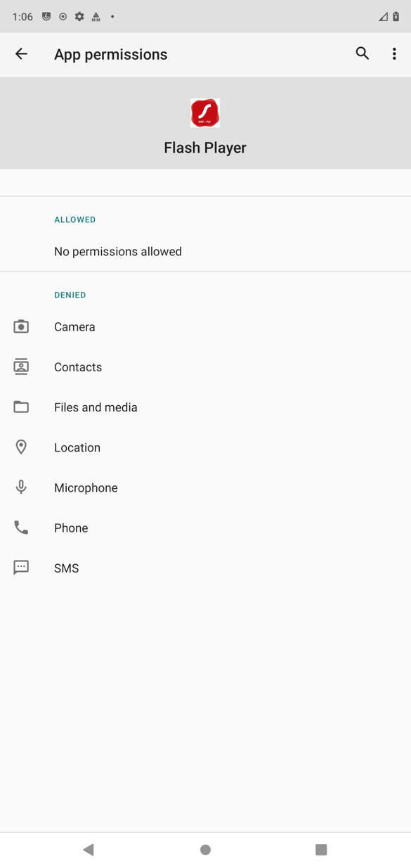Tap the location pin icon
The height and width of the screenshot is (868, 411).
click(x=21, y=447)
